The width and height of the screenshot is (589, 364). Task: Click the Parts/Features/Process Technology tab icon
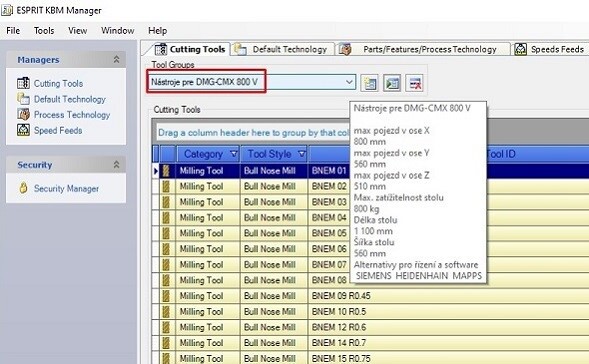click(345, 49)
